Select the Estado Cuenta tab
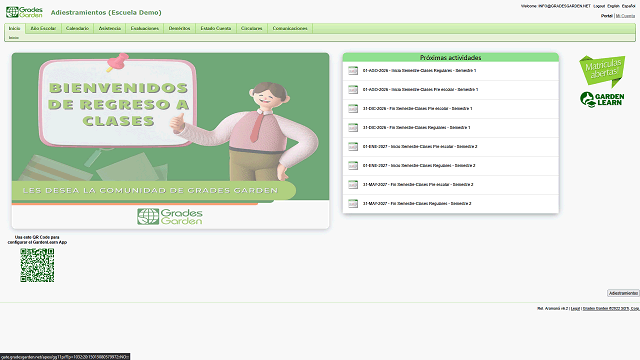 point(216,28)
